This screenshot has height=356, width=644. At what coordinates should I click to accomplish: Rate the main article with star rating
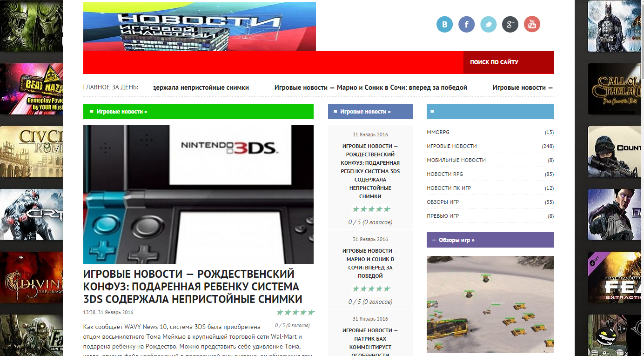(295, 312)
